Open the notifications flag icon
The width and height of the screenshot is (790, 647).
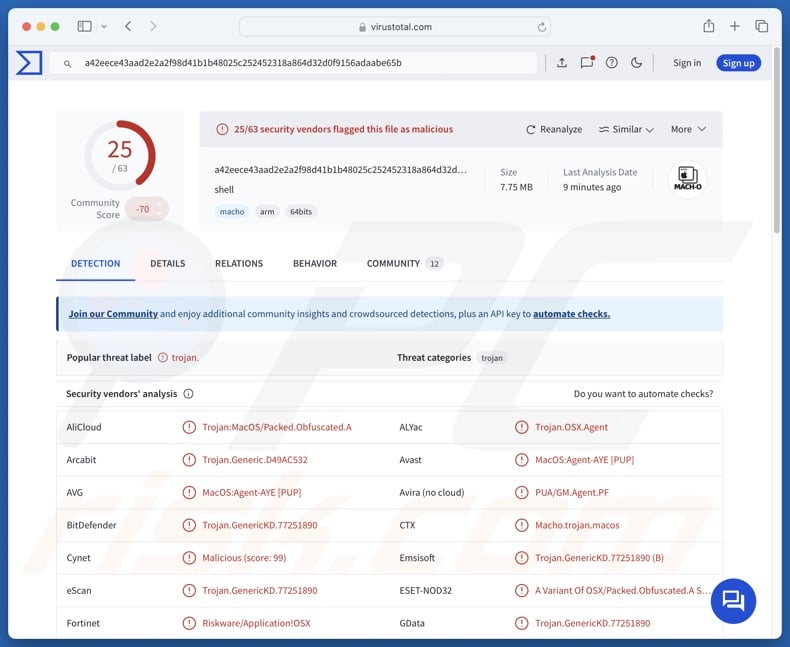point(587,63)
